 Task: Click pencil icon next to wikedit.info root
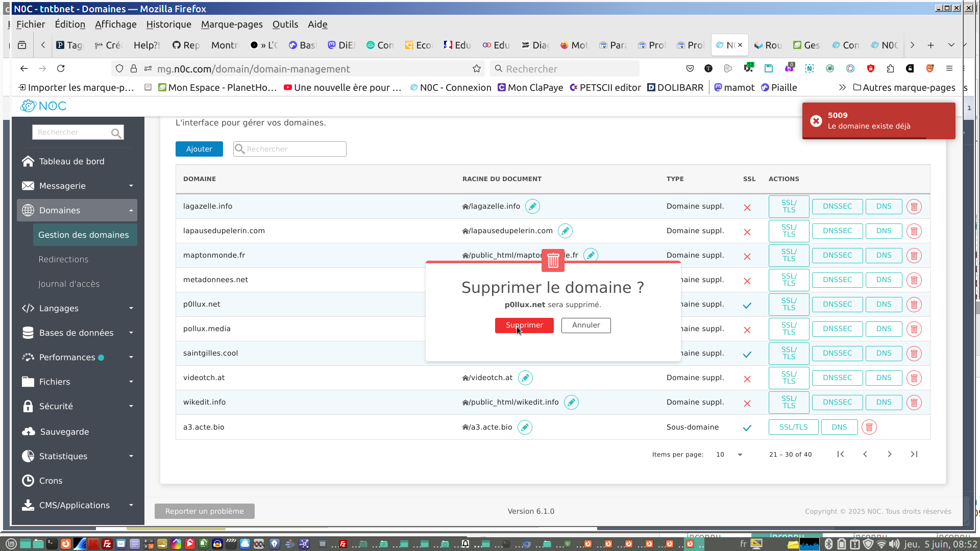pyautogui.click(x=571, y=403)
